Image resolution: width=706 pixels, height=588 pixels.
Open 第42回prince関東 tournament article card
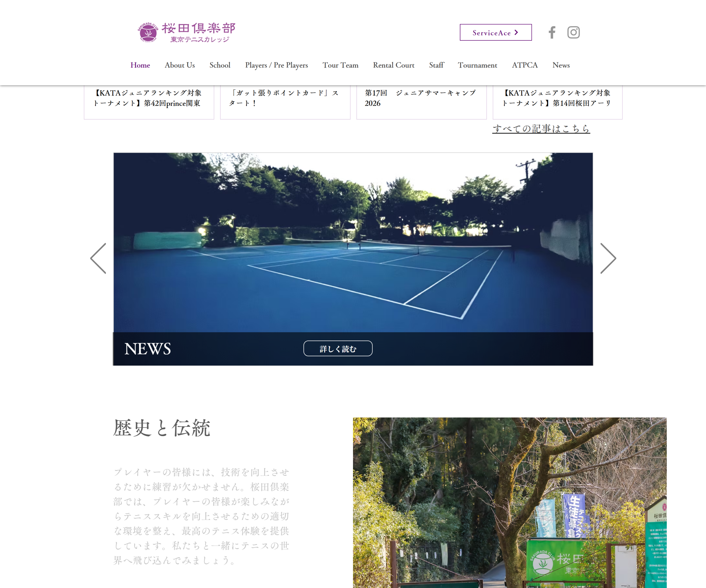coord(149,102)
